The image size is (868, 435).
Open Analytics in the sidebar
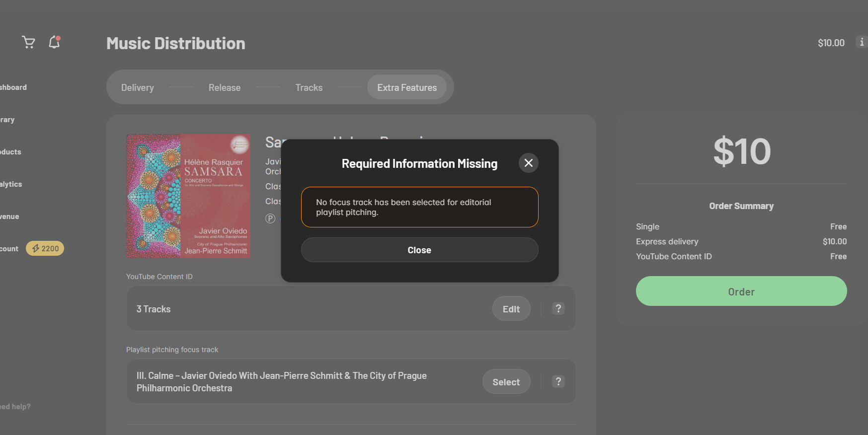click(11, 184)
